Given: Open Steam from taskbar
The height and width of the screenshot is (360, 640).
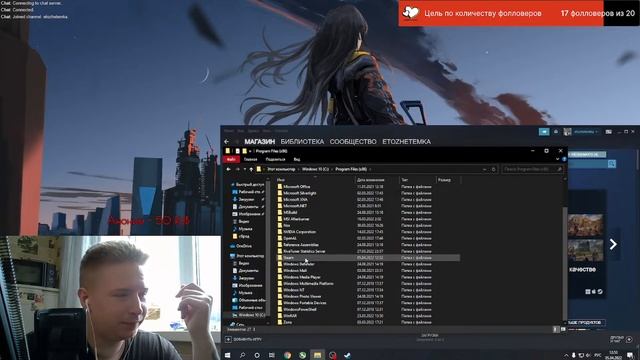Looking at the screenshot, I should pos(347,355).
